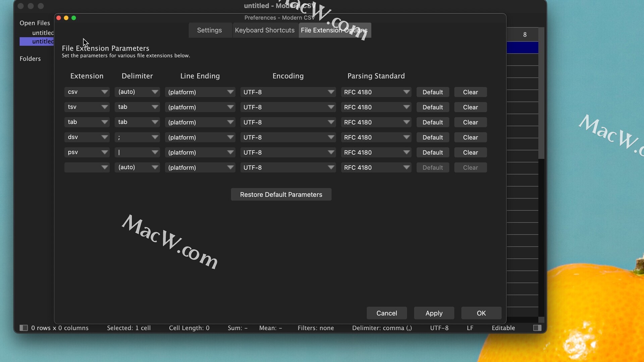Viewport: 644px width, 362px height.
Task: Click LF line ending in status bar
Action: pos(470,328)
